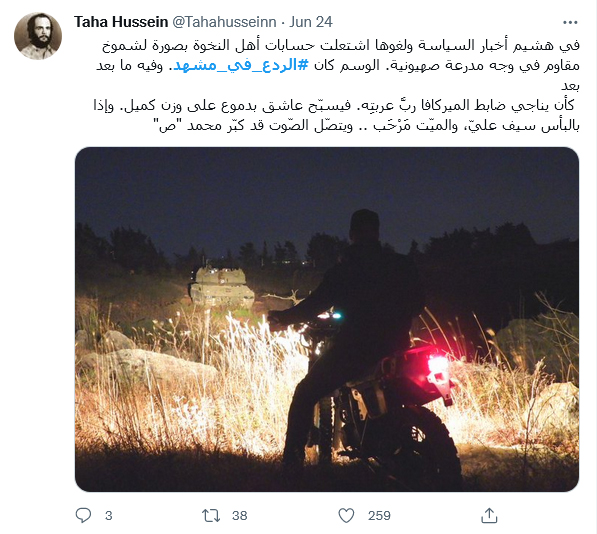The height and width of the screenshot is (534, 597).
Task: Open Taha Hussein's profile picture avatar
Action: tap(38, 36)
